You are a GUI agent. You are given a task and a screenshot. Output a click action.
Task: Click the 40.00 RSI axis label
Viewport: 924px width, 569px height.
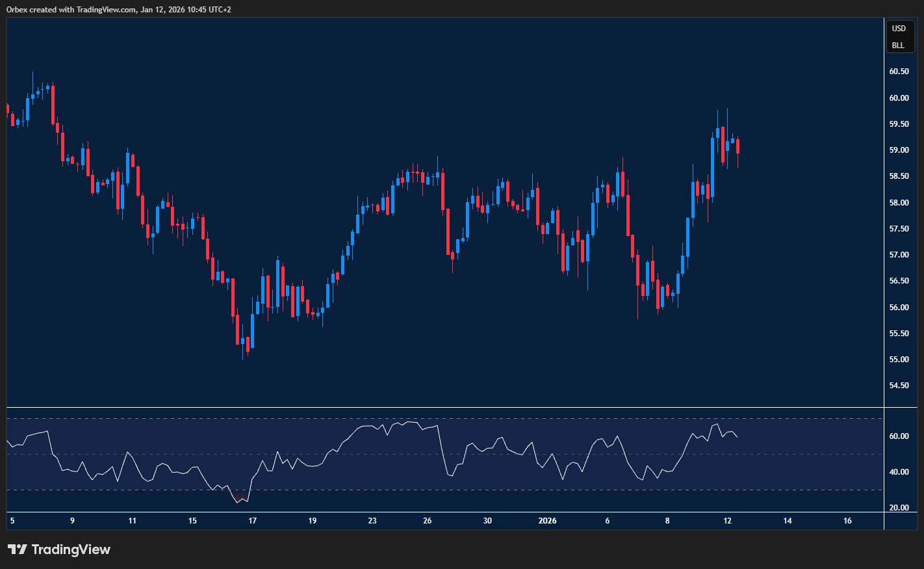pos(899,472)
